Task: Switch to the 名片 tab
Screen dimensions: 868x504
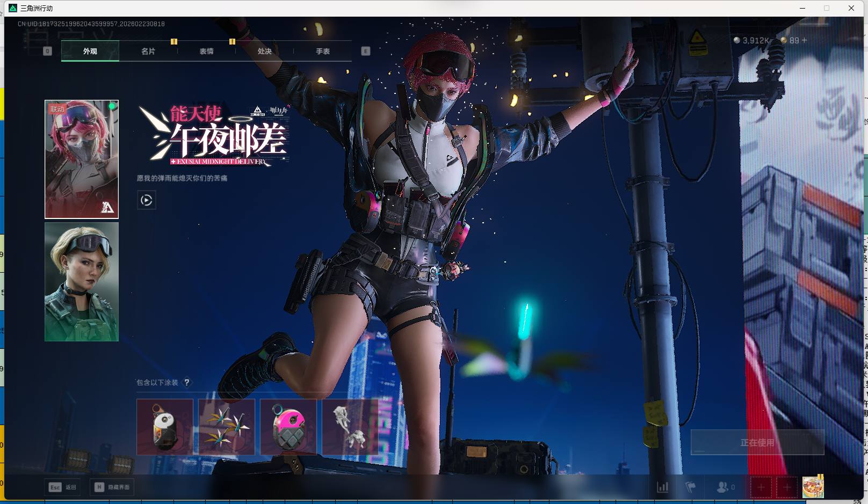Action: pyautogui.click(x=148, y=52)
